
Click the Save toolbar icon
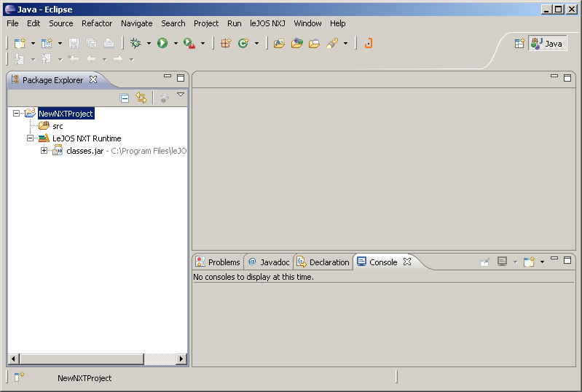click(74, 44)
